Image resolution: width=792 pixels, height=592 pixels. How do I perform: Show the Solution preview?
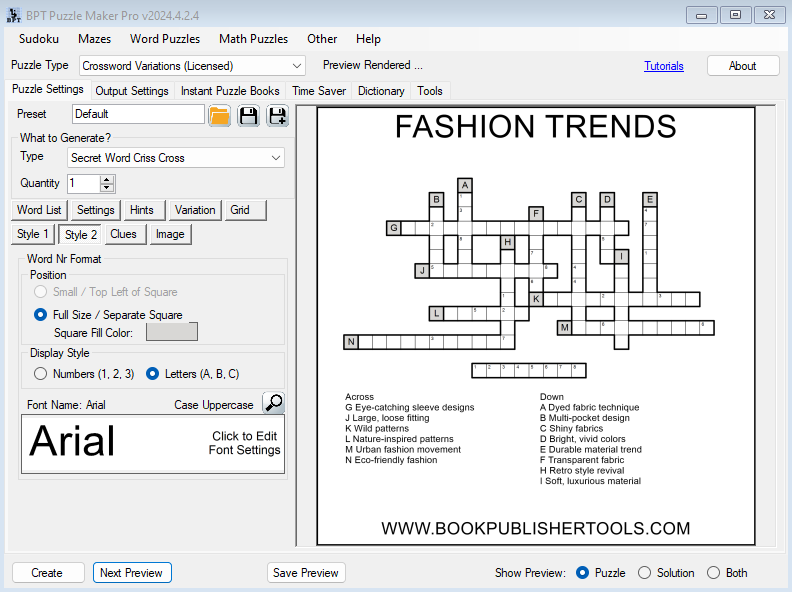(645, 573)
